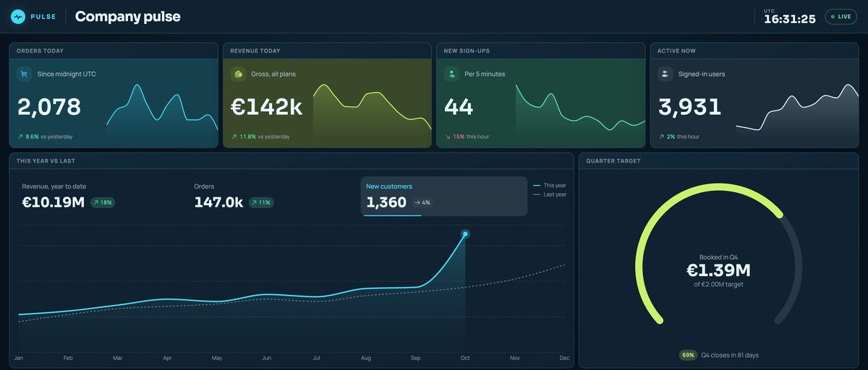This screenshot has height=370, width=868.
Task: Select the Orders metric showing 147.0k
Action: click(271, 196)
